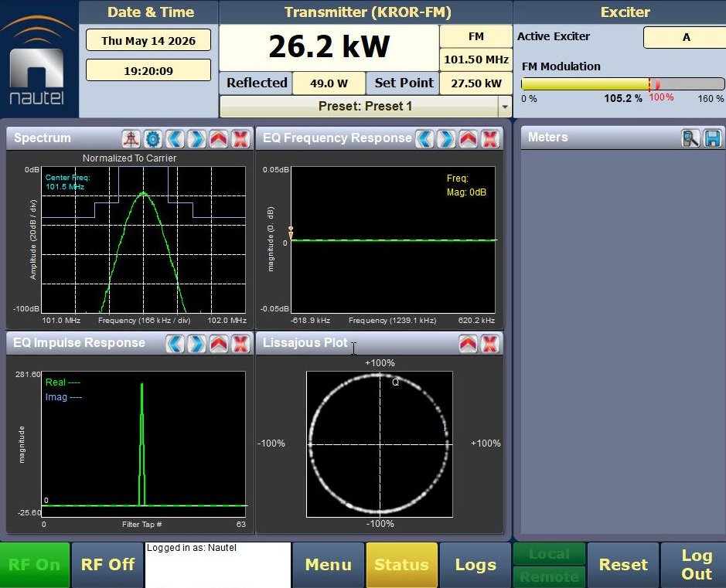Click left arrow in Spectrum panel header

click(175, 139)
